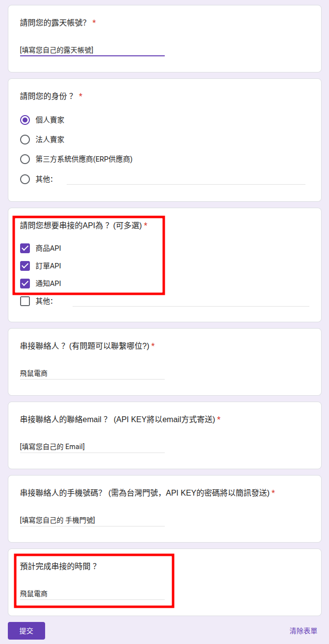The image size is (329, 644).
Task: Check the 其他 checkbox in the API question
Action: click(x=25, y=301)
